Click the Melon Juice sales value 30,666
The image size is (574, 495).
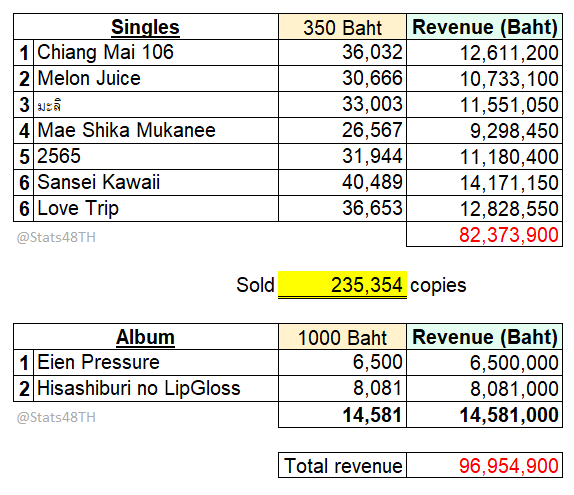coord(342,78)
